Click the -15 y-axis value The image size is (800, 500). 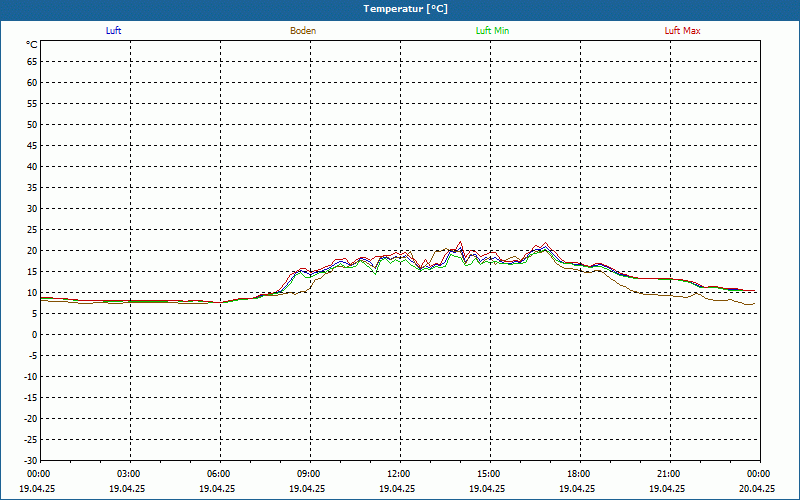[x=31, y=398]
